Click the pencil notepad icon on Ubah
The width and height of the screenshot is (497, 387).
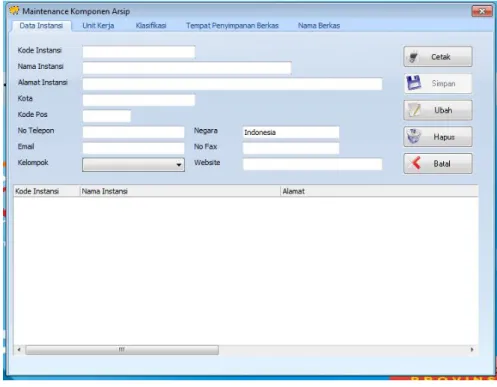414,110
